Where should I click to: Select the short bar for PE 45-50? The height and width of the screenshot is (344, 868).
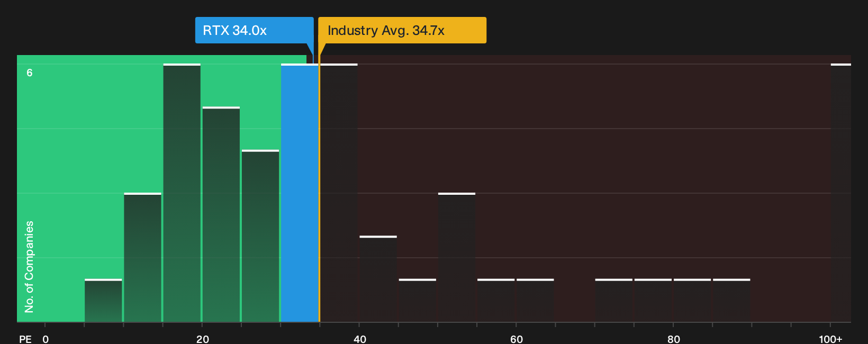point(418,300)
